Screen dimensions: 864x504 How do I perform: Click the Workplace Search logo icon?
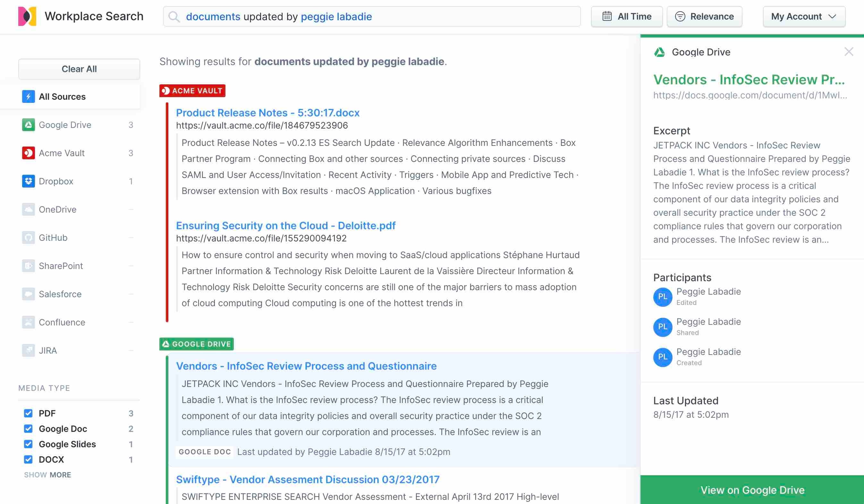pyautogui.click(x=27, y=16)
